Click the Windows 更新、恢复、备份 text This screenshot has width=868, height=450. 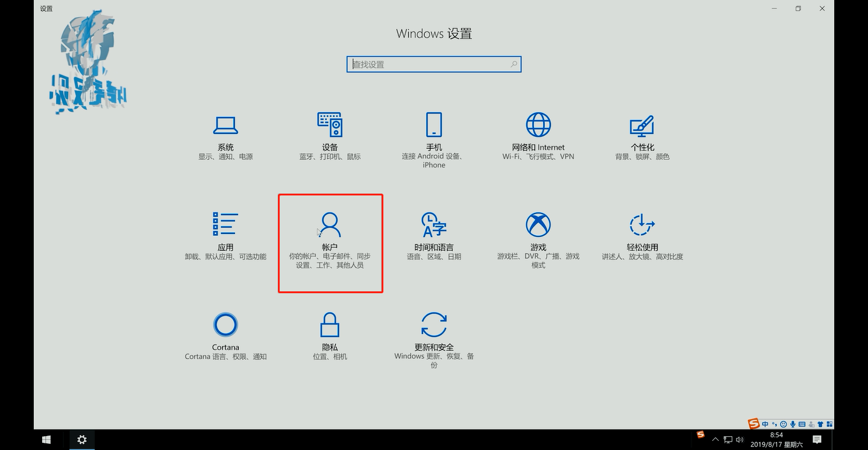[x=434, y=361]
